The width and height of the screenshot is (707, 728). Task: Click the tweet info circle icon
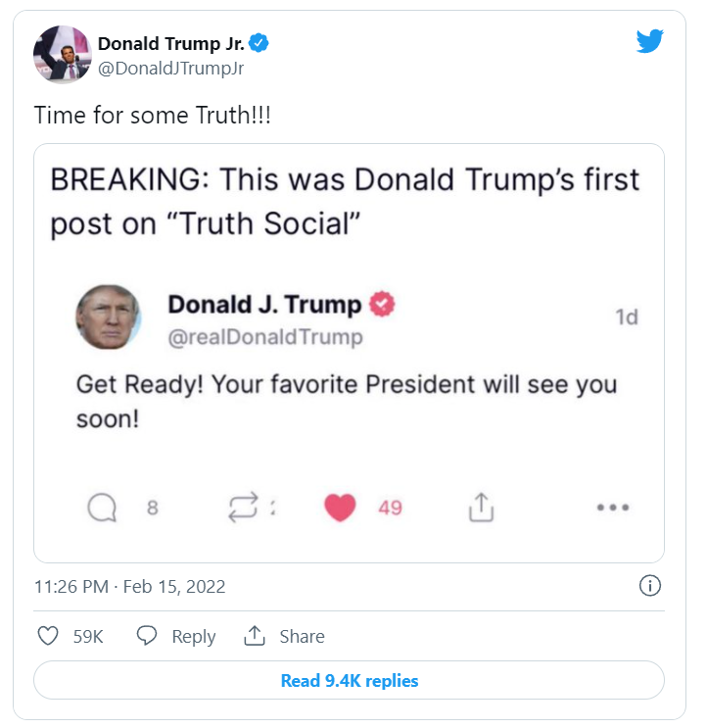click(x=649, y=586)
